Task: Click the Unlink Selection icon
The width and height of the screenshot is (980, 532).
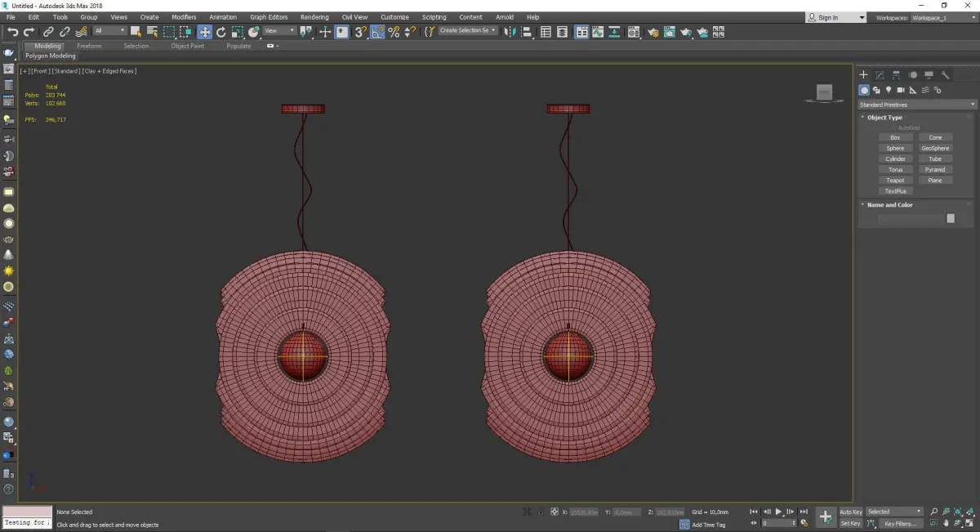Action: (x=65, y=32)
